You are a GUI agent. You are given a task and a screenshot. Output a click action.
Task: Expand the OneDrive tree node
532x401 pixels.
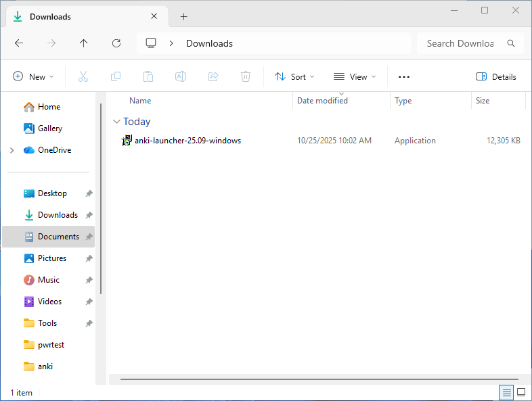click(x=12, y=150)
